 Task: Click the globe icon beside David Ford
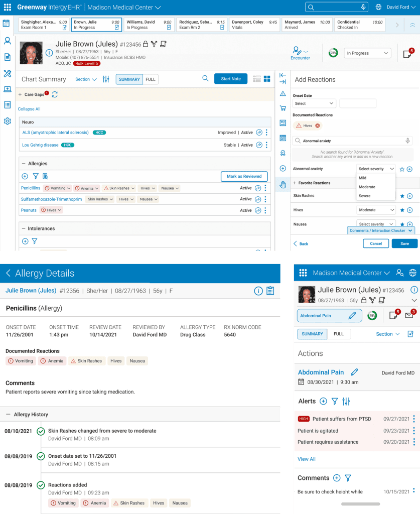point(378,7)
